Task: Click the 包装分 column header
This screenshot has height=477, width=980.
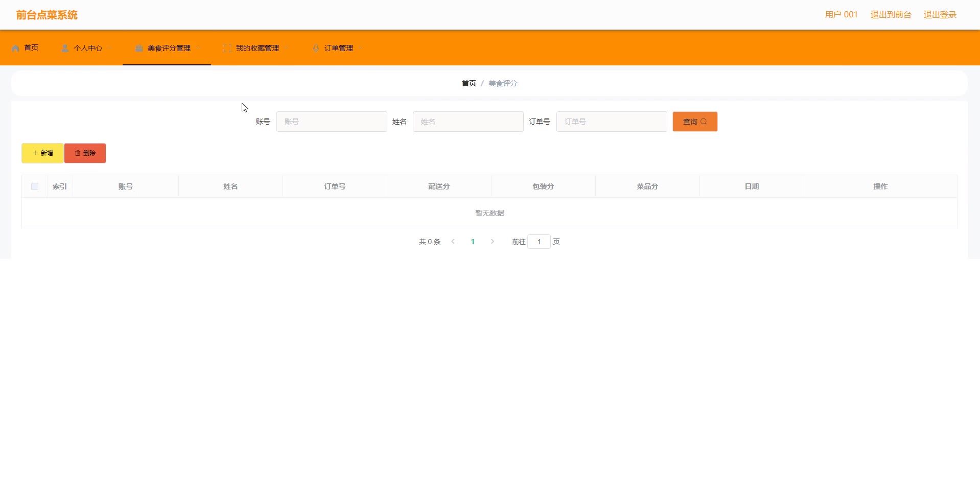Action: 543,186
